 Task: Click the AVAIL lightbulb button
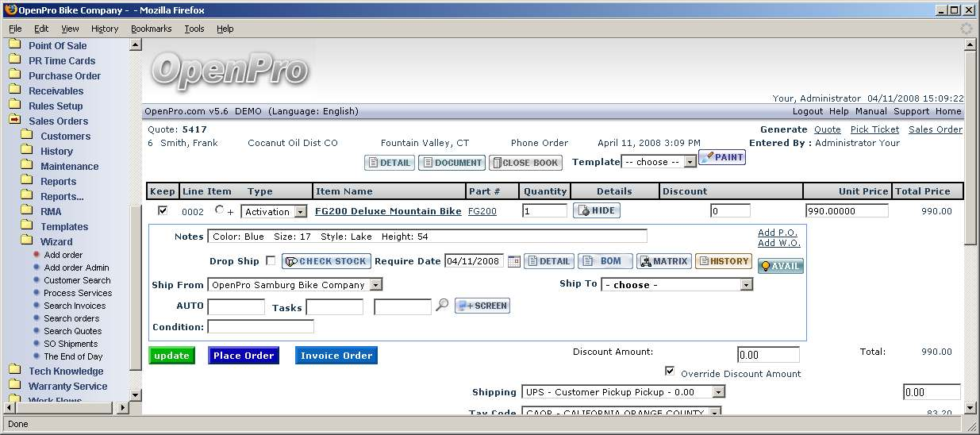click(x=780, y=266)
